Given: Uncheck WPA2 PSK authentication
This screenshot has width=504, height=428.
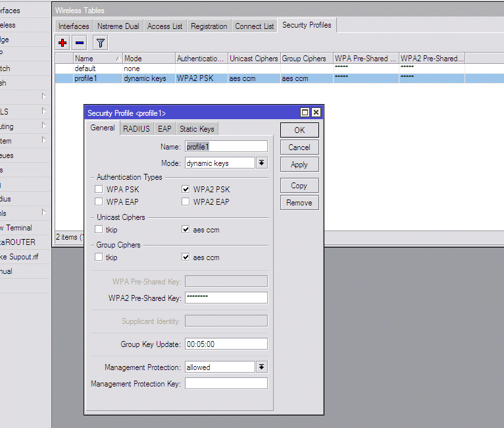Looking at the screenshot, I should [186, 189].
